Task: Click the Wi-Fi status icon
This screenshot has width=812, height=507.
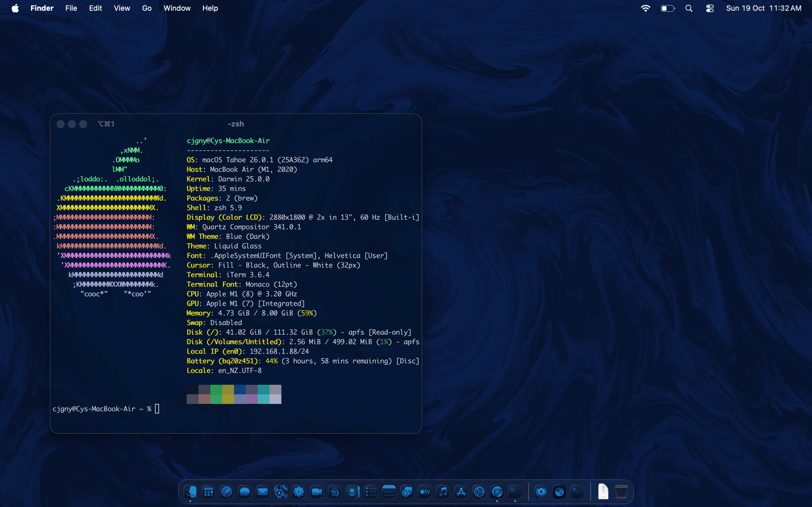Action: [645, 8]
